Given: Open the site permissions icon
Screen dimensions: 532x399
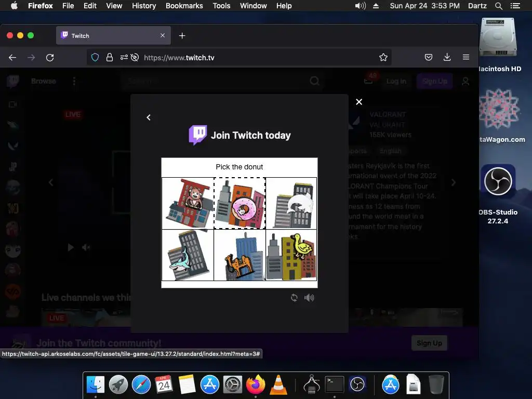Looking at the screenshot, I should click(124, 57).
